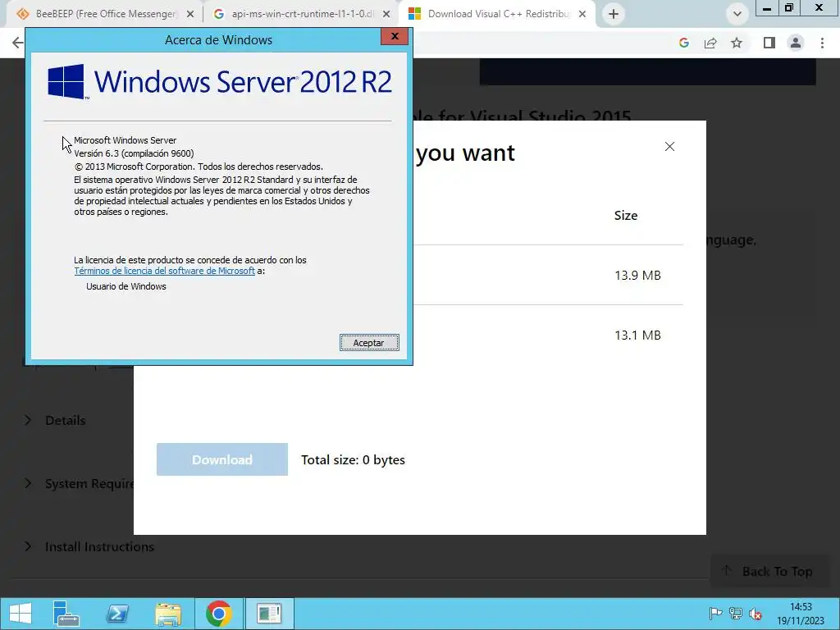Click the Acerca de Windows taskbar icon
This screenshot has width=840, height=630.
point(269,614)
